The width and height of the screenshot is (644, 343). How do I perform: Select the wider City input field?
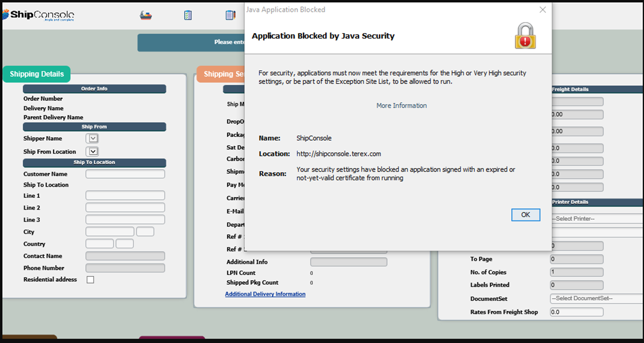pyautogui.click(x=110, y=231)
